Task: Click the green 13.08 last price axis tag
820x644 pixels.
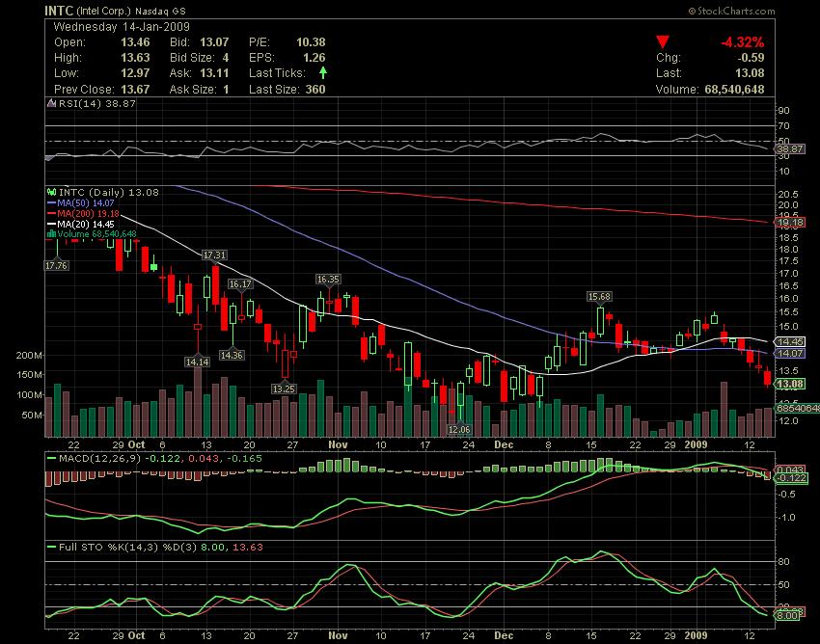Action: point(790,385)
